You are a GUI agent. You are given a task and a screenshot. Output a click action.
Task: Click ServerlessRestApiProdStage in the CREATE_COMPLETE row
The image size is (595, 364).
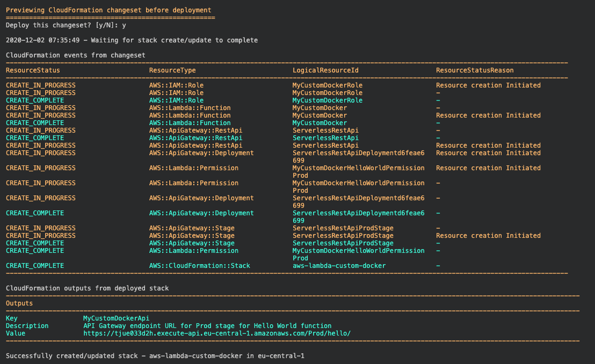coord(343,243)
